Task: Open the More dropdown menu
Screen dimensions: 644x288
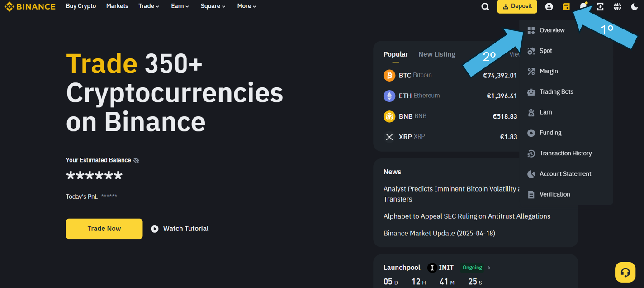Action: [x=246, y=6]
